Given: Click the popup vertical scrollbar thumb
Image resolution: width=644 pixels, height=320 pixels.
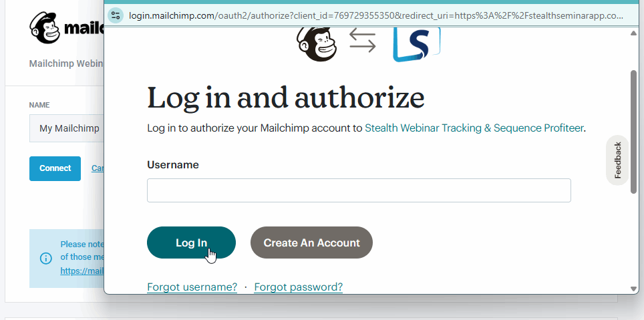Looking at the screenshot, I should pyautogui.click(x=634, y=132).
